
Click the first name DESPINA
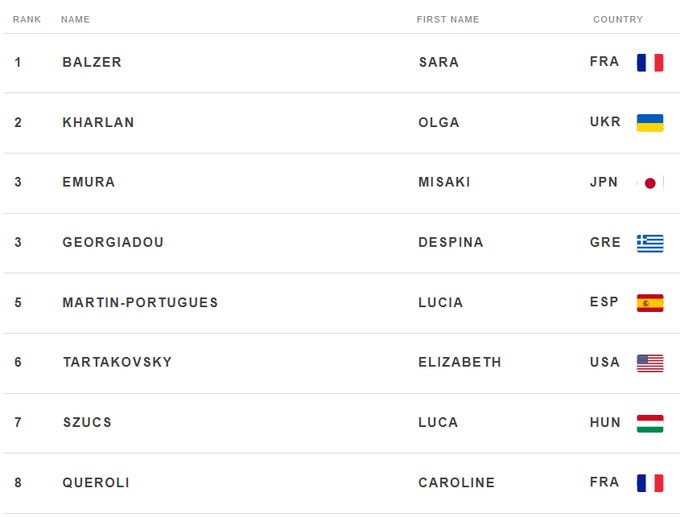click(x=451, y=242)
